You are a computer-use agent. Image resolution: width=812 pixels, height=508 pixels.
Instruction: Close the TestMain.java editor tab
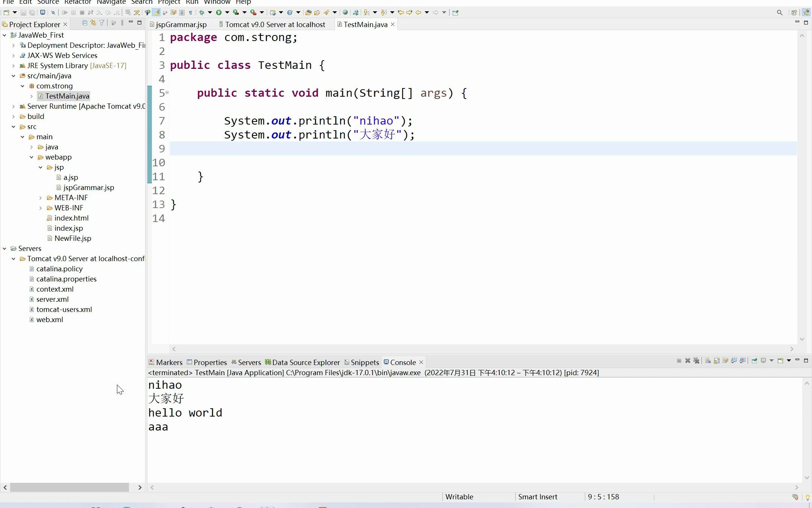point(393,24)
